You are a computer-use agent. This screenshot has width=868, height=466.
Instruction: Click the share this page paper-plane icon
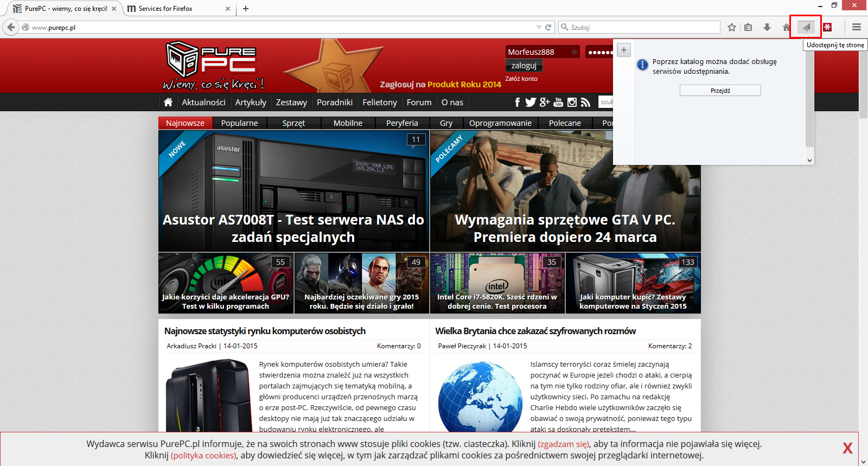coord(806,27)
